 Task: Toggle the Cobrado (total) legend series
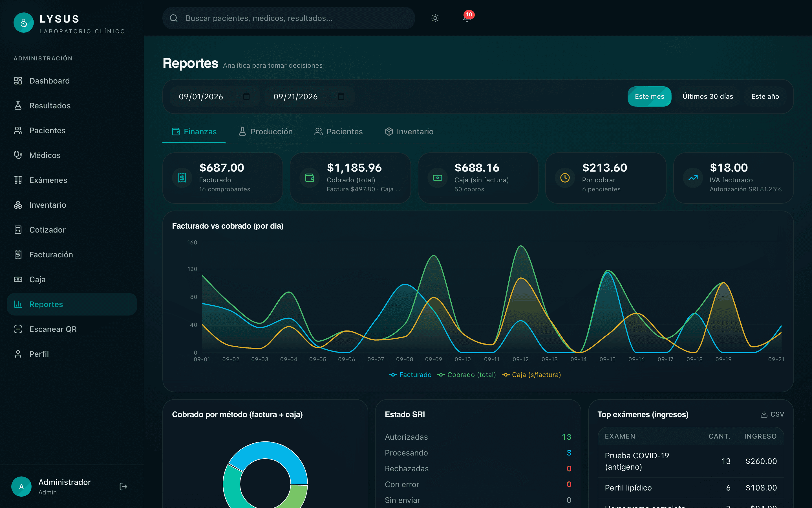click(x=466, y=375)
